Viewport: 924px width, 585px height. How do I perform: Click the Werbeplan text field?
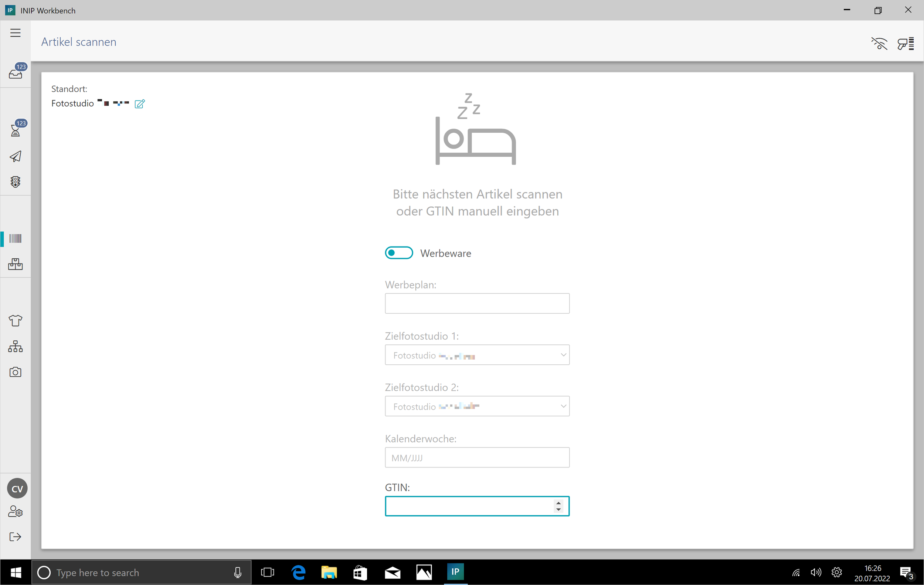click(x=477, y=304)
